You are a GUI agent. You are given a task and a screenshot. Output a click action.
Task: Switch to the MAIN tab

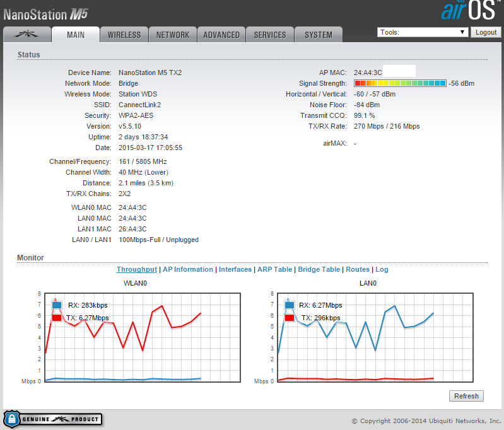pyautogui.click(x=76, y=35)
